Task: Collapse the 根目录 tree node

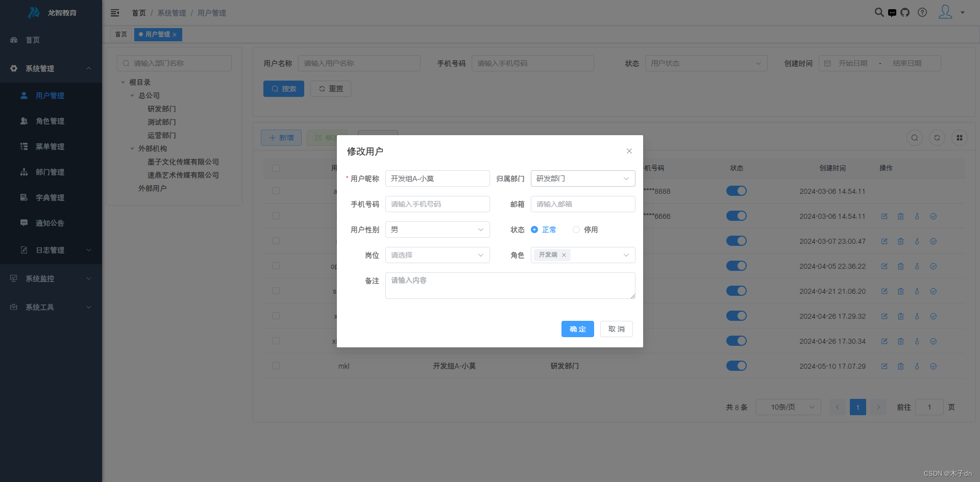Action: pyautogui.click(x=123, y=83)
